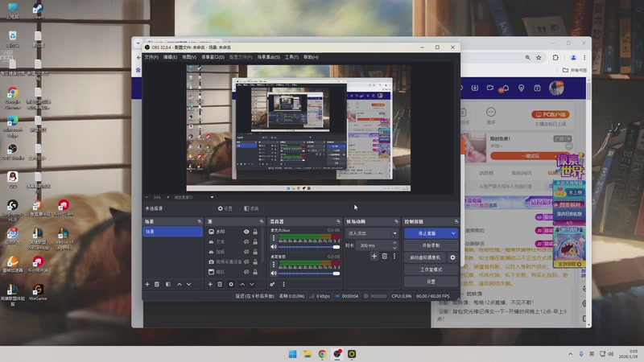Open File Explorer on Windows taskbar
The image size is (644, 362).
pyautogui.click(x=308, y=354)
